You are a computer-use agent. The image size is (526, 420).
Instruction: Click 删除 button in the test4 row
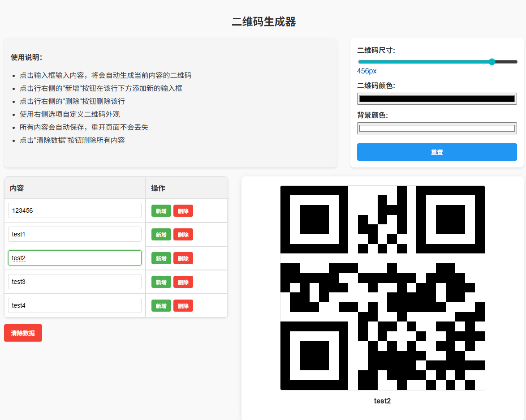pos(183,306)
